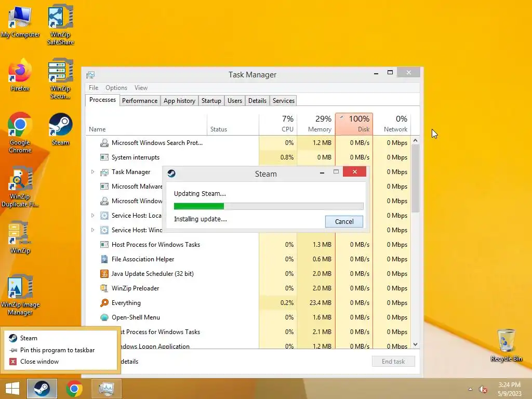Open the View menu
This screenshot has width=532, height=399.
[x=141, y=87]
